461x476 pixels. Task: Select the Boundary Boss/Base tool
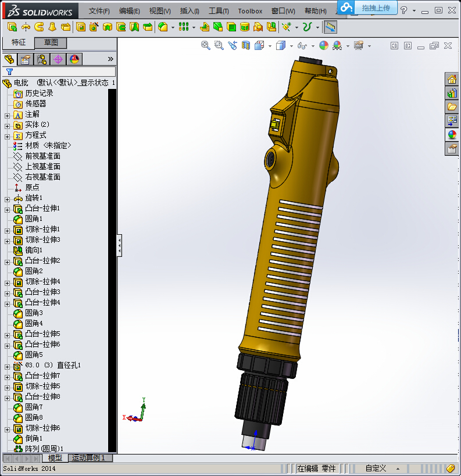66,27
